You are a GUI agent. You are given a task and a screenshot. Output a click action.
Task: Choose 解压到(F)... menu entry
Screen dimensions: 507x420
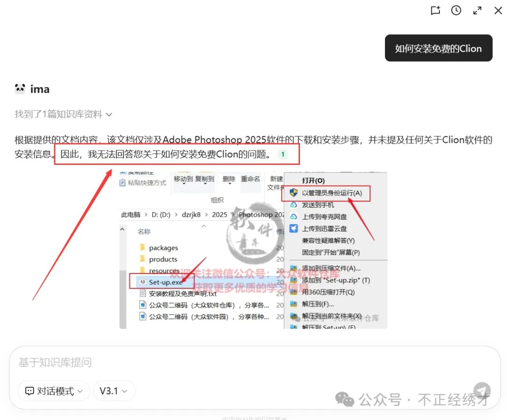pyautogui.click(x=318, y=304)
